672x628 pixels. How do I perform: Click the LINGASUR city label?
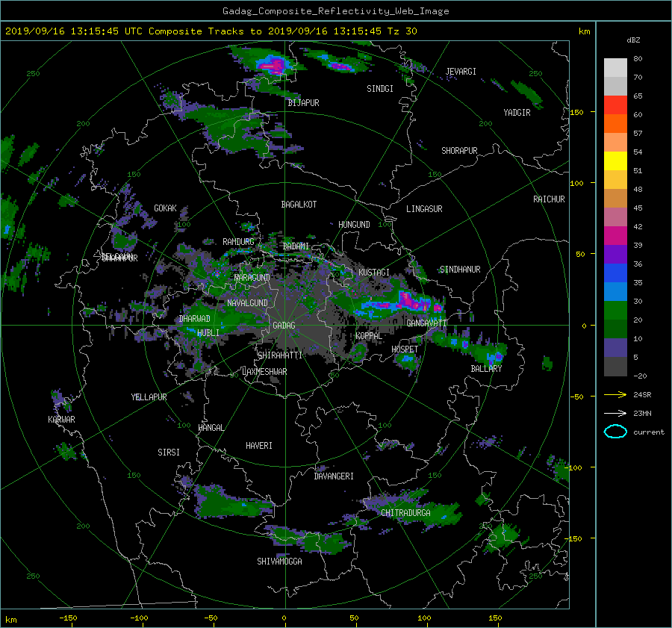(424, 209)
